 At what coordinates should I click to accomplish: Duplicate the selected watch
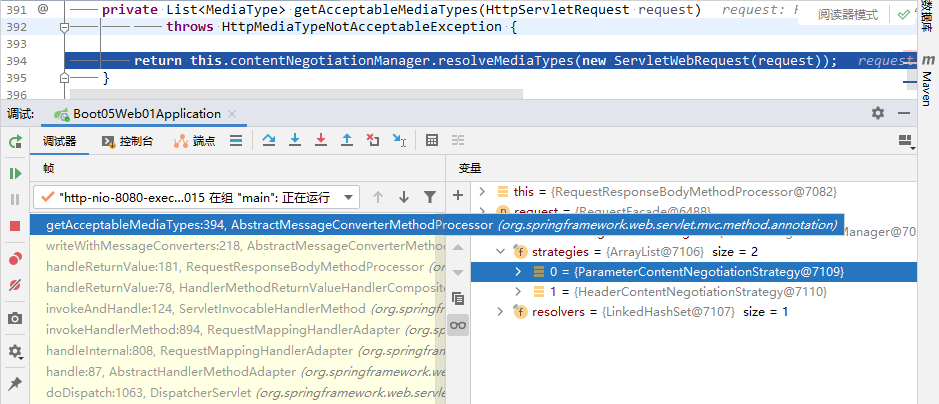458,298
